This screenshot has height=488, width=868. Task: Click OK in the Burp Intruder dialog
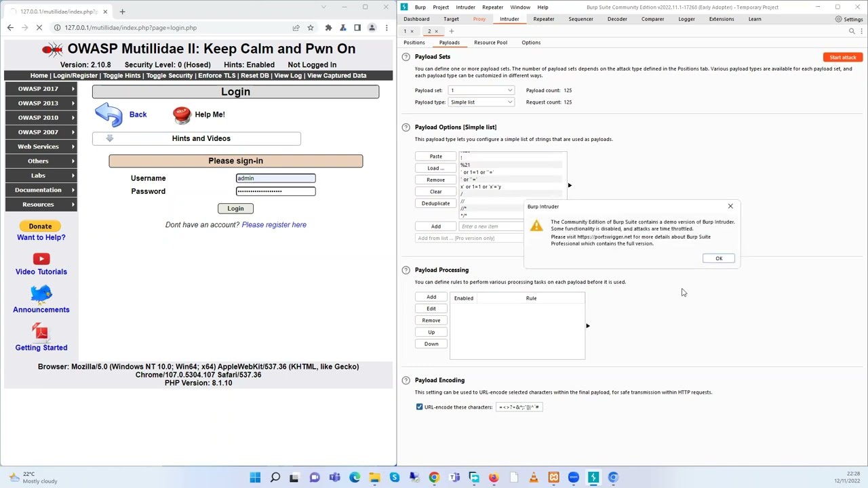point(719,258)
